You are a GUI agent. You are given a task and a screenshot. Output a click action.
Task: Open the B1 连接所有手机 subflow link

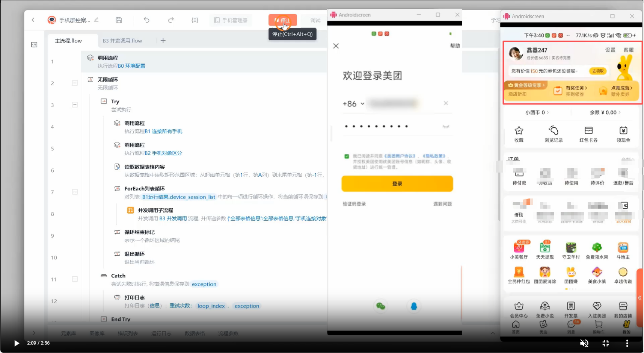click(x=164, y=131)
